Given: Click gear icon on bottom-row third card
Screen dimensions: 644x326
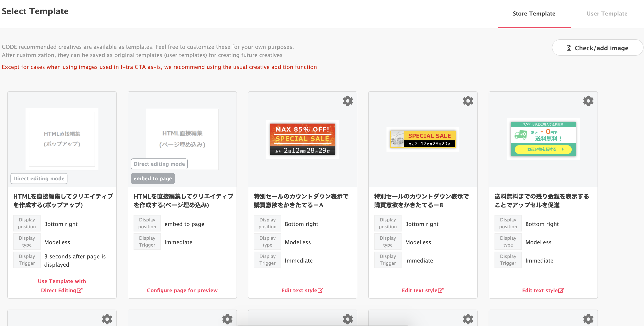Looking at the screenshot, I should tap(348, 319).
